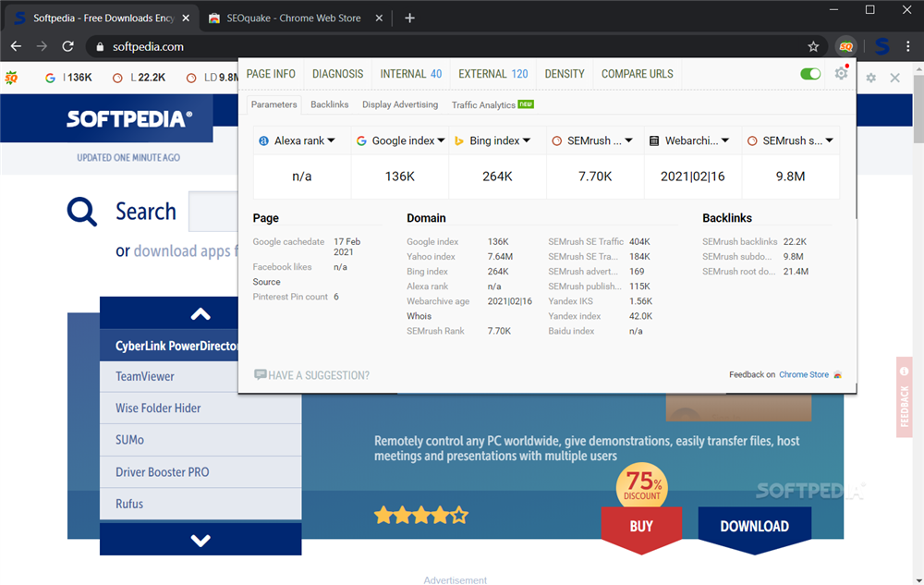The height and width of the screenshot is (585, 924).
Task: Reload the page
Action: tap(67, 46)
